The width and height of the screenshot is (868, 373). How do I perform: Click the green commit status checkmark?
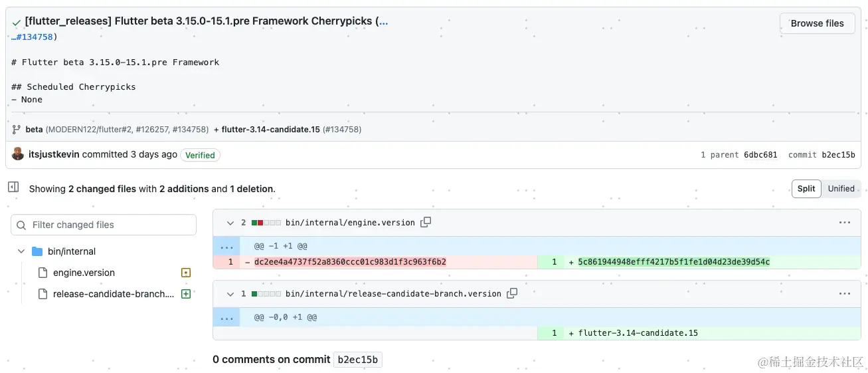(16, 22)
